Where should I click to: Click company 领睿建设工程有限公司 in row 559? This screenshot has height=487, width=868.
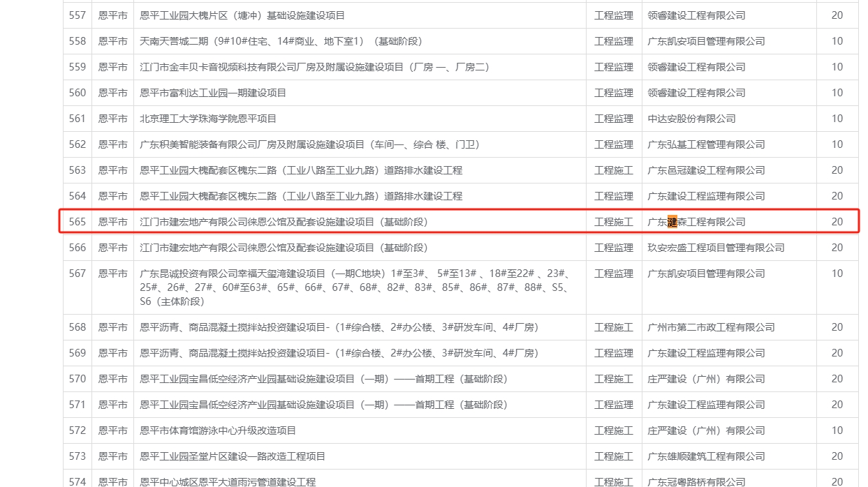pos(696,67)
